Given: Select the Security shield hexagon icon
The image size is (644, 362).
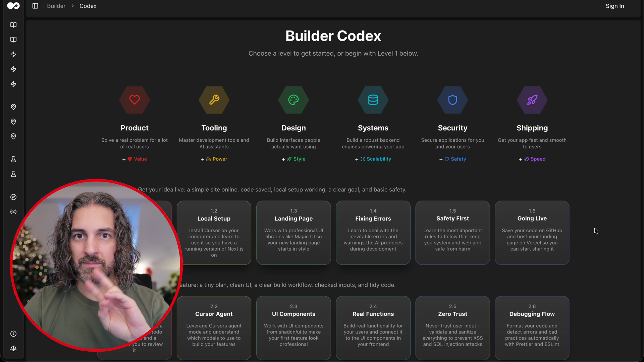Looking at the screenshot, I should 452,100.
